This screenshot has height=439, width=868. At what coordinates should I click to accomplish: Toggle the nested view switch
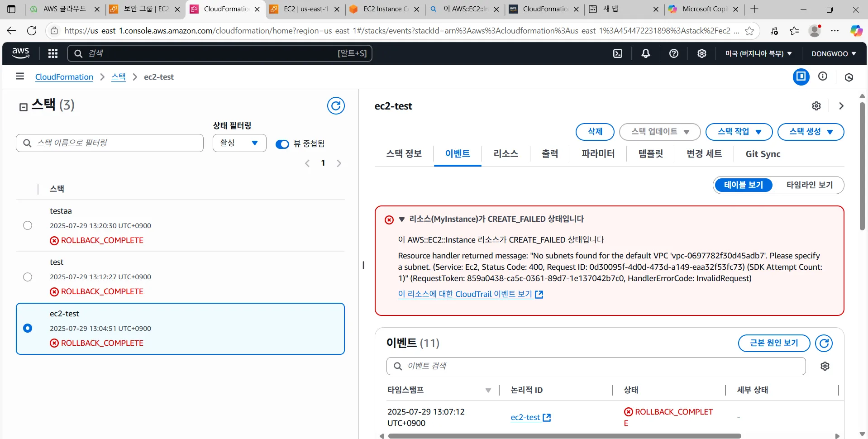click(282, 144)
